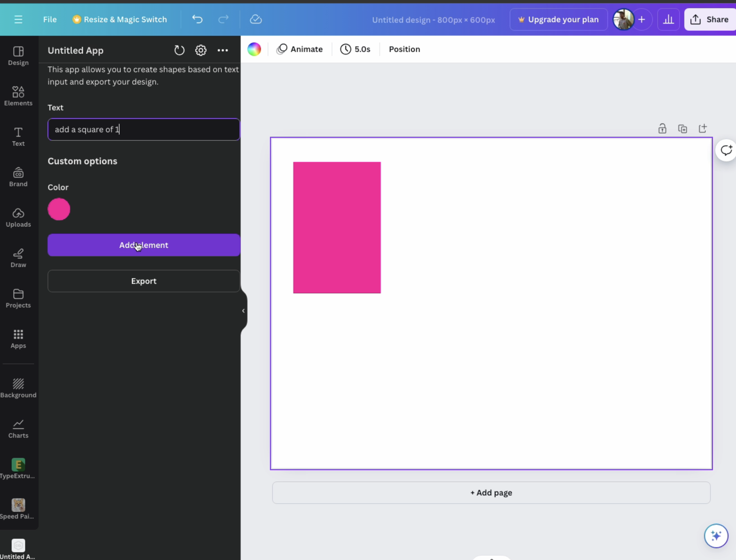Click the cloud save status icon
This screenshot has width=736, height=560.
tap(256, 19)
